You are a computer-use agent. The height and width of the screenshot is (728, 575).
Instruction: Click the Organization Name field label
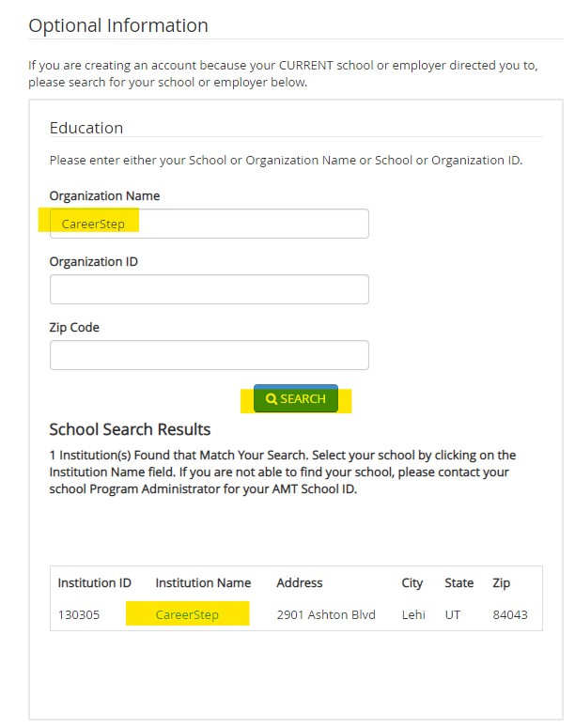[104, 195]
